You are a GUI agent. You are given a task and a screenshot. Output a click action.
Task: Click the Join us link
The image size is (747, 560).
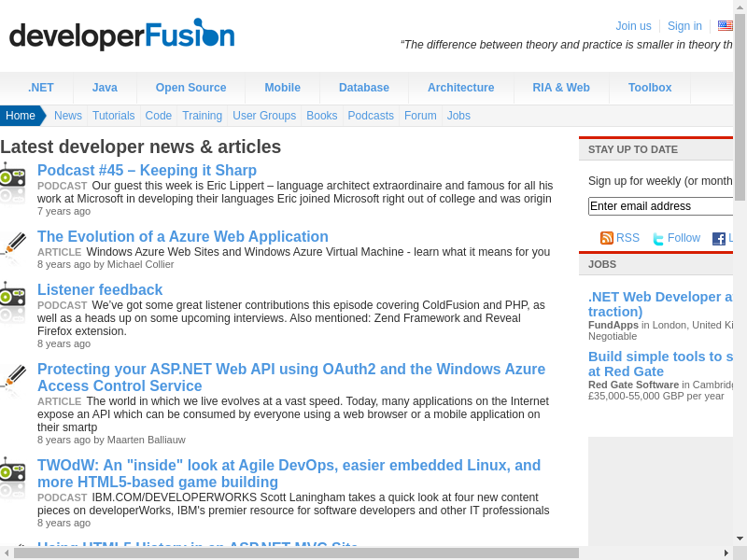(633, 26)
